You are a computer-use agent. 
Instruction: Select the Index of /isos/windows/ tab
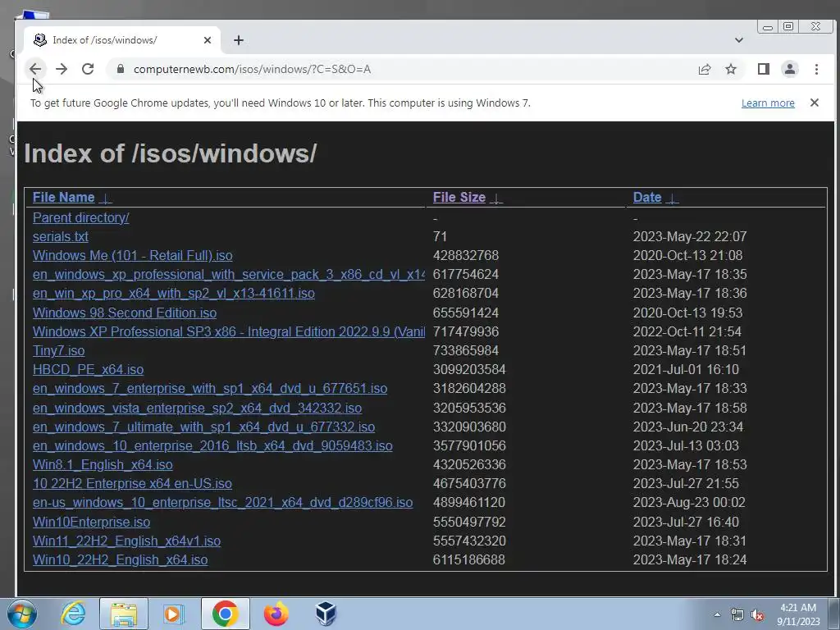(122, 40)
